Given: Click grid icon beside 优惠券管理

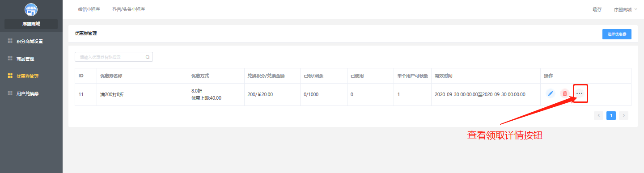Looking at the screenshot, I should pyautogui.click(x=10, y=76).
